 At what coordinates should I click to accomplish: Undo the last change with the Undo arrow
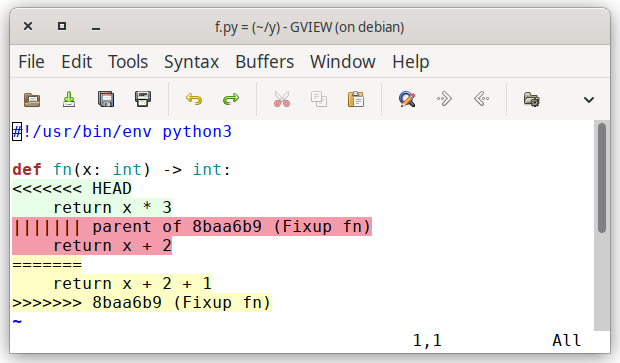click(194, 99)
